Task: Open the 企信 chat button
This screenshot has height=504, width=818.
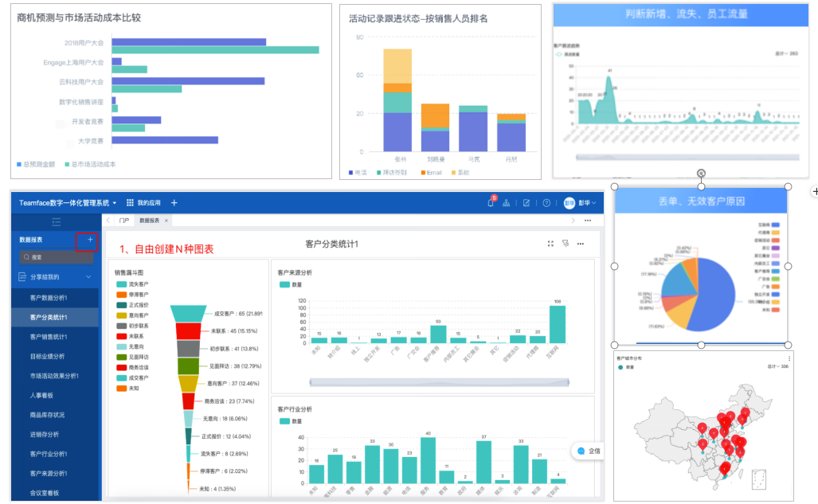Action: (588, 451)
